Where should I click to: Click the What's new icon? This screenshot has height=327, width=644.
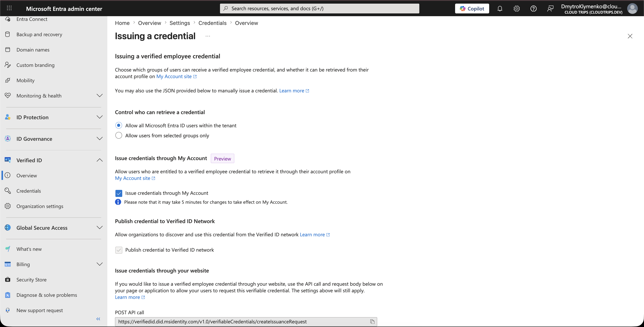[8, 249]
